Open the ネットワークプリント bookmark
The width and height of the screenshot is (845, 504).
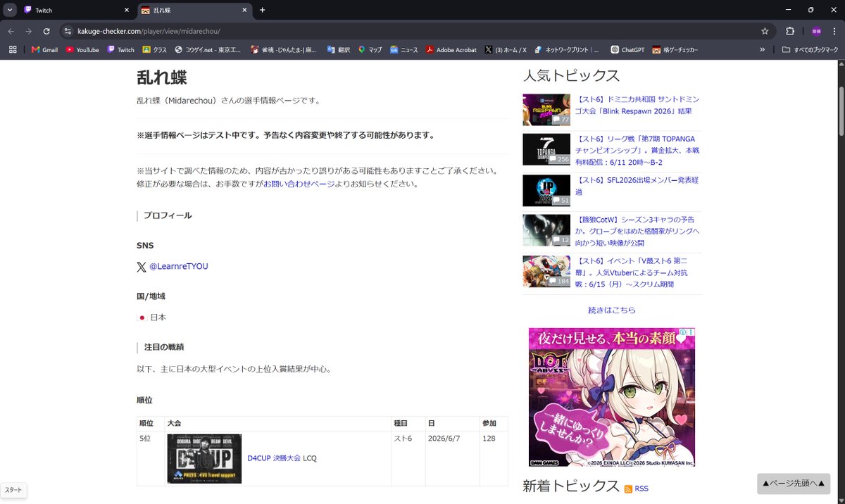point(567,50)
